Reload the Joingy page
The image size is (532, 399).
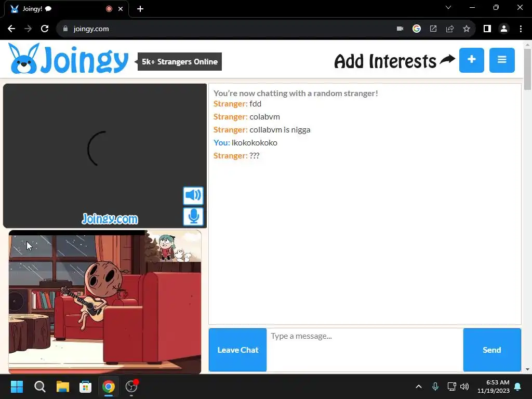pos(45,29)
